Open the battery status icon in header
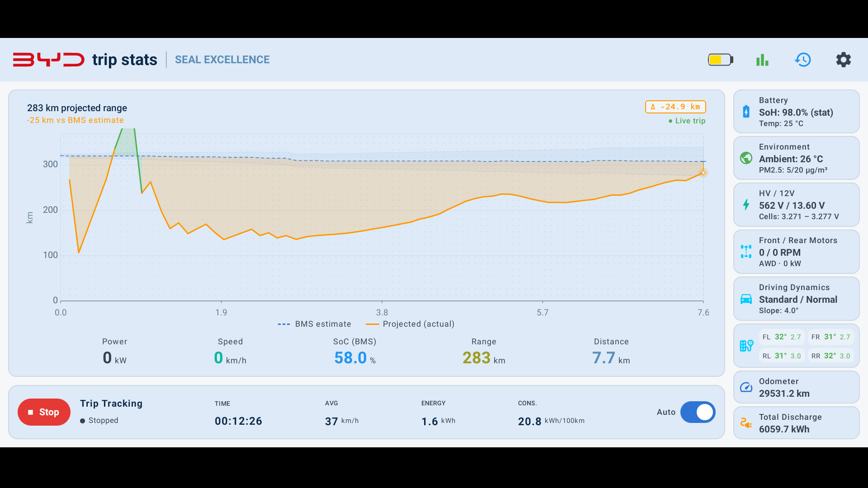 (721, 60)
